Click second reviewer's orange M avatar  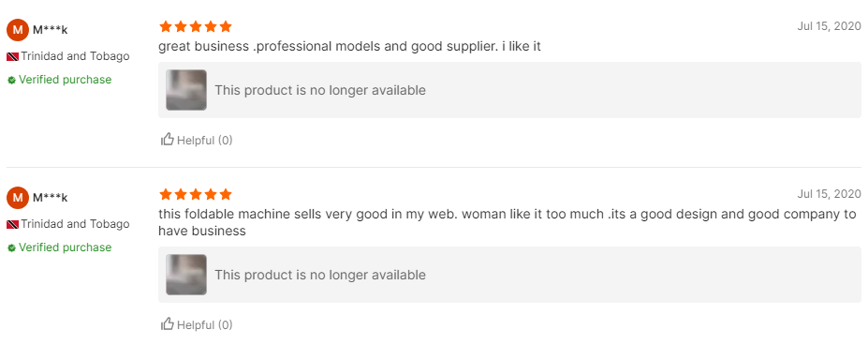click(x=18, y=198)
